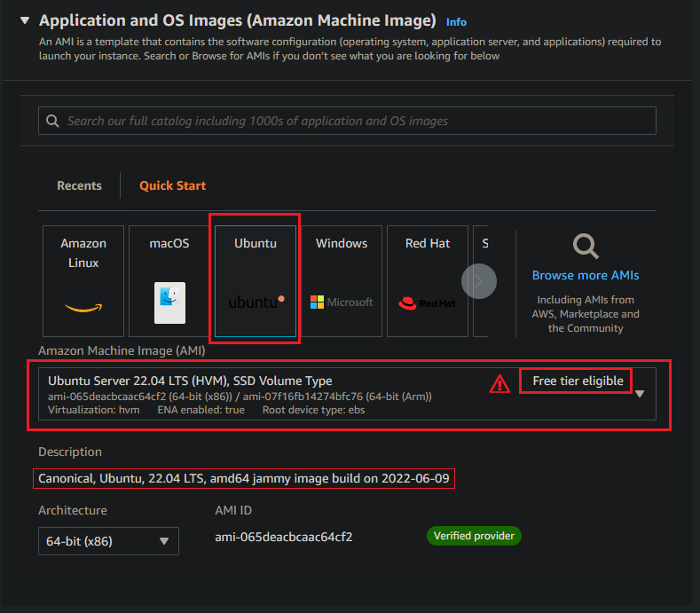The height and width of the screenshot is (613, 700).
Task: Select the Amazon Linux OS tile
Action: coord(83,280)
